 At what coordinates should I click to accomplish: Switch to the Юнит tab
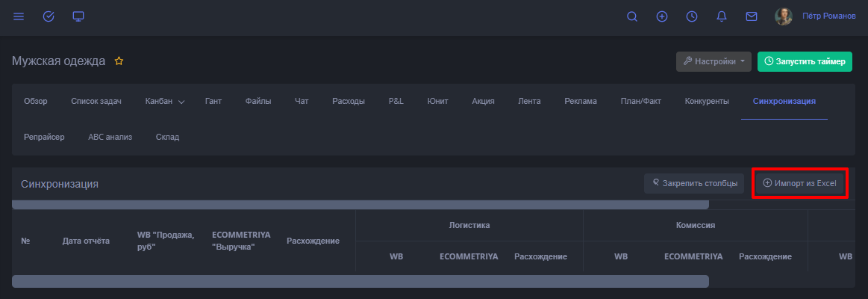point(437,102)
